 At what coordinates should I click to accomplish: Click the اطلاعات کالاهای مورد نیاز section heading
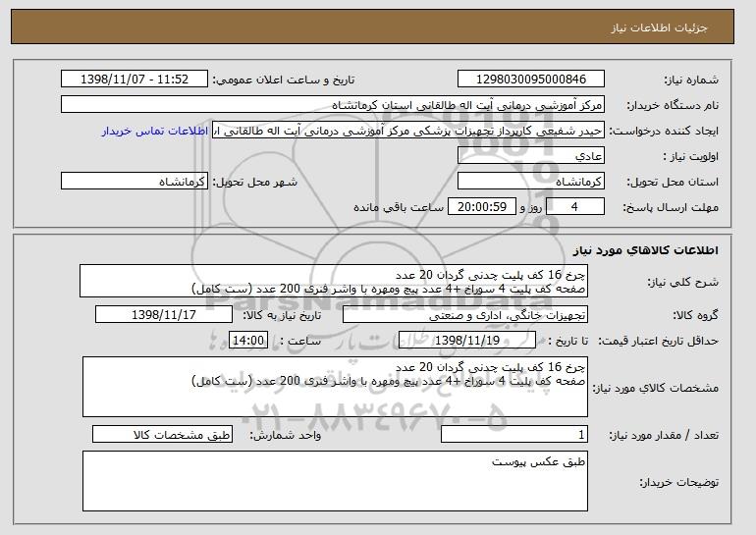pos(646,250)
